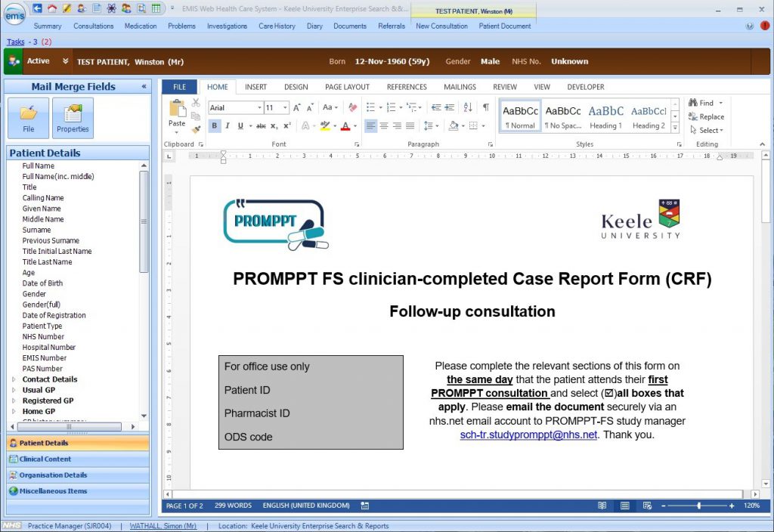Toggle Bold formatting
Viewport: 774px width, 532px height.
tap(214, 126)
